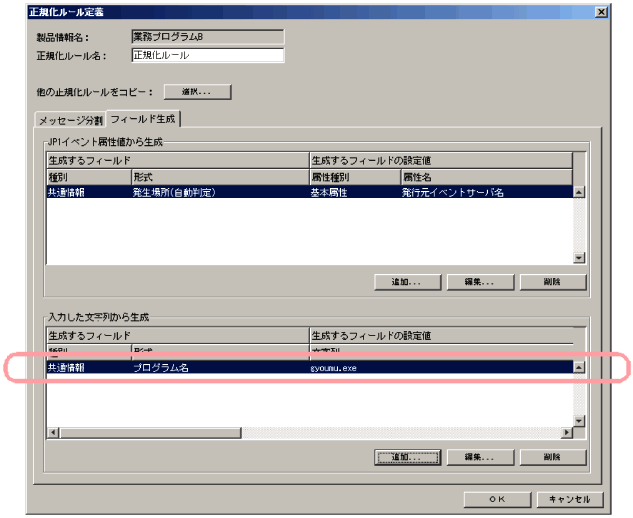Select the フィールド生成 tab
This screenshot has height=518, width=633.
(x=143, y=119)
